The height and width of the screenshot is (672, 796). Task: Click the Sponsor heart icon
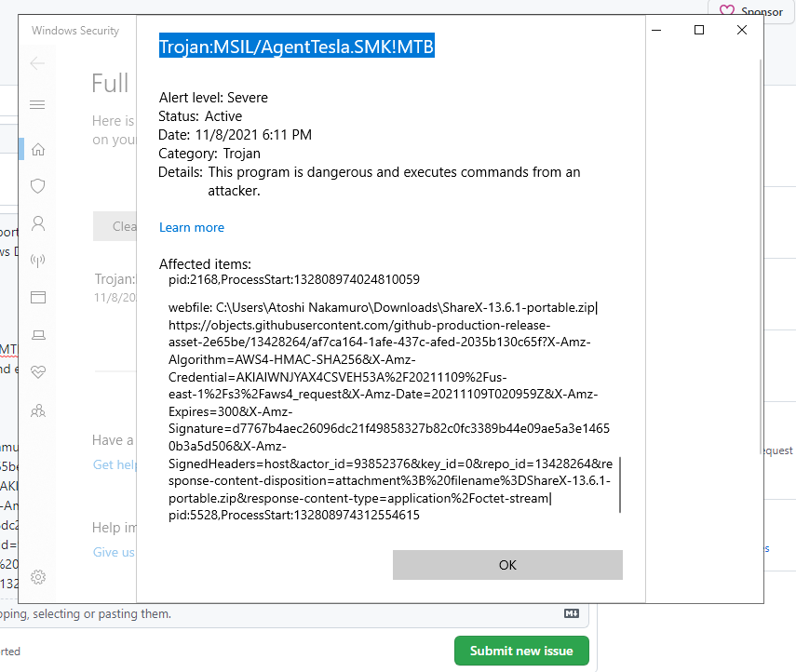pos(727,10)
